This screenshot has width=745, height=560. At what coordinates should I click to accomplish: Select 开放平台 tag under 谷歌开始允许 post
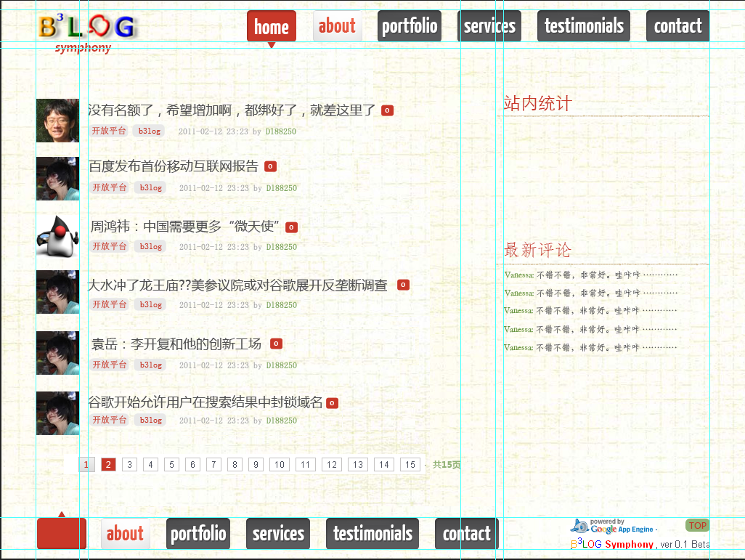pos(109,420)
